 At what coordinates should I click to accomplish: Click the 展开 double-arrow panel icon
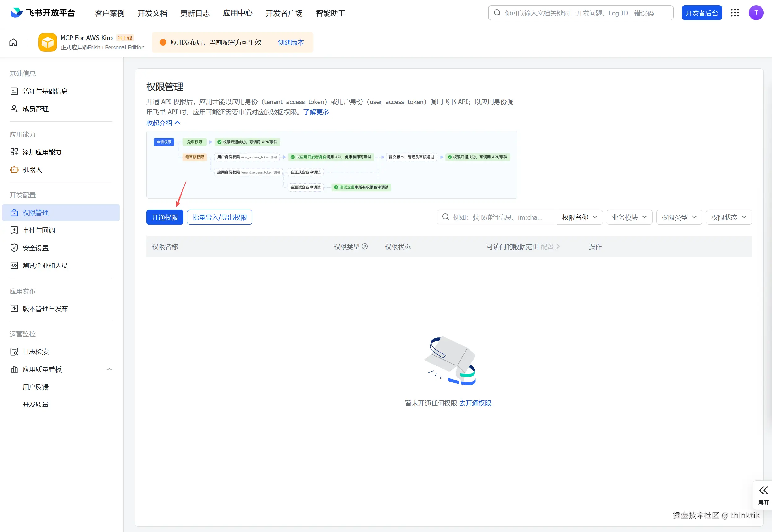click(763, 490)
